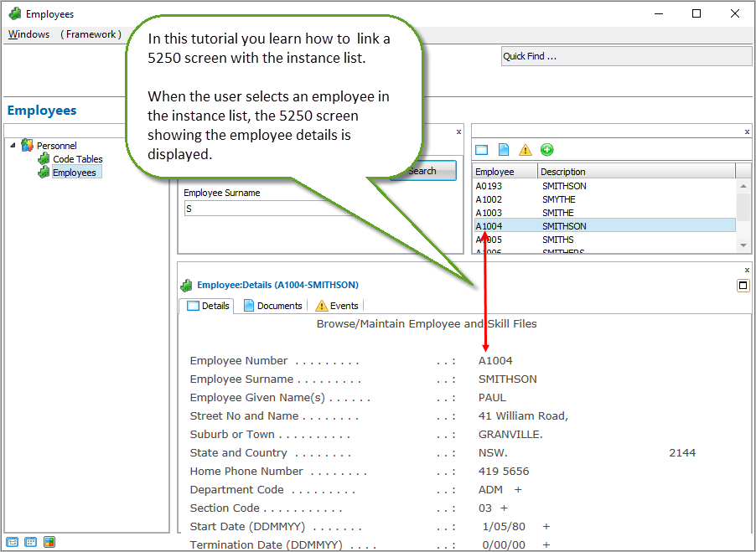Screen dimensions: 756x552
Task: Select Employees in the navigation tree
Action: click(75, 173)
